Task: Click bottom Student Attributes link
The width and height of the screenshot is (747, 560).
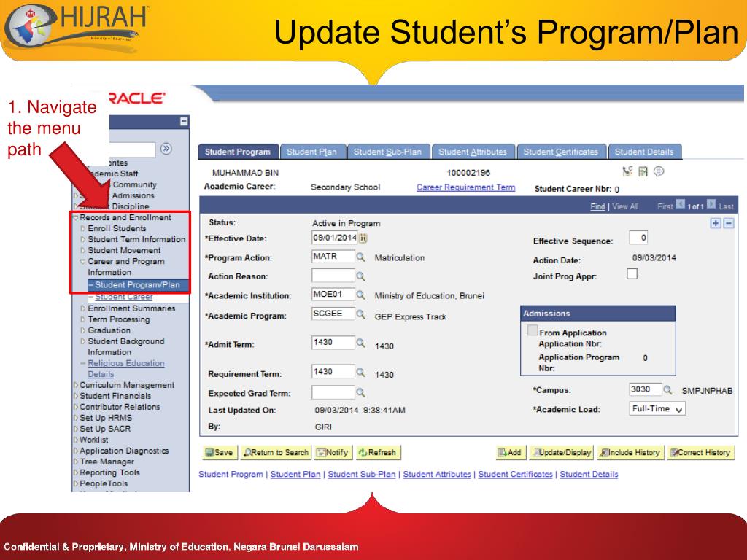Action: click(x=437, y=474)
